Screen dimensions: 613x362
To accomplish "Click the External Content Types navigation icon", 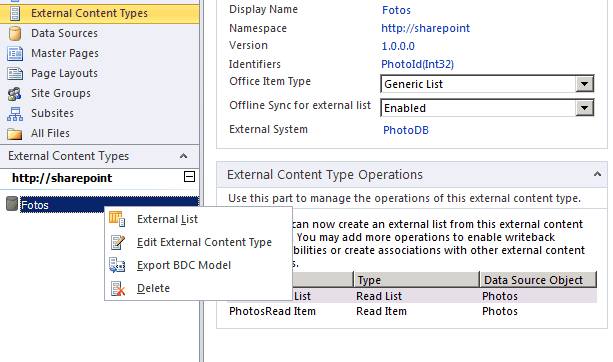I will (15, 13).
